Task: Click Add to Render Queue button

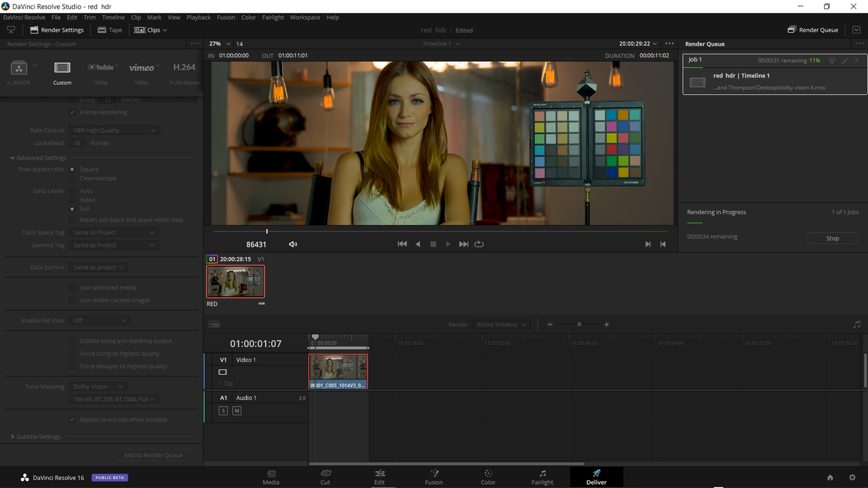Action: click(x=153, y=455)
